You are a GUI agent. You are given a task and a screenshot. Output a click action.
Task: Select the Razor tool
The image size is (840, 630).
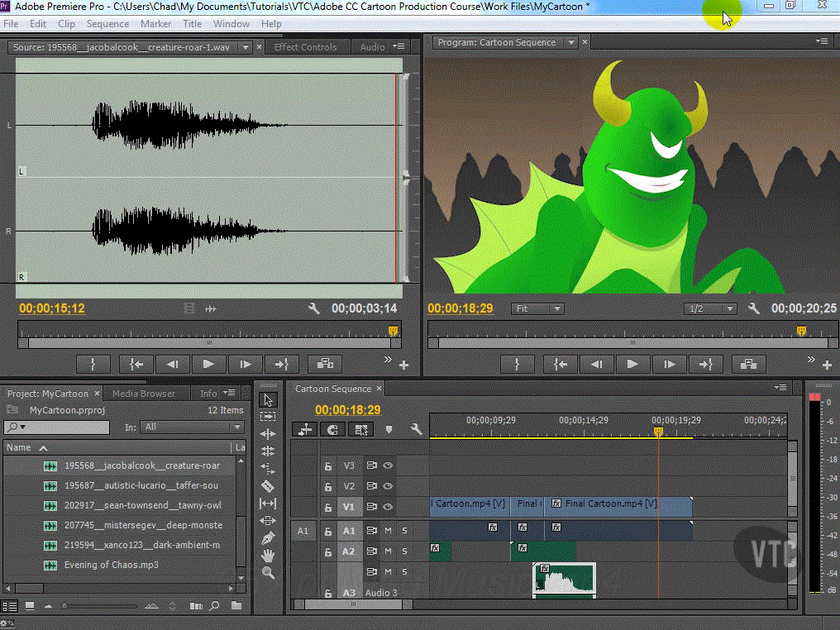[268, 486]
